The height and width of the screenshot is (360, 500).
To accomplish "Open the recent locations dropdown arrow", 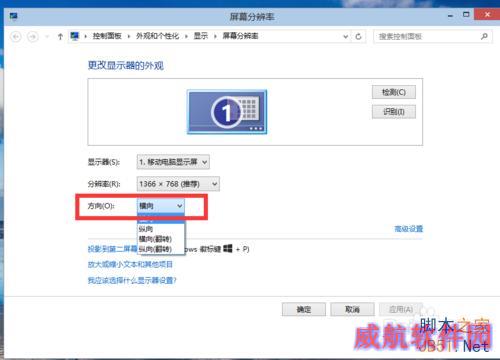I will point(47,36).
